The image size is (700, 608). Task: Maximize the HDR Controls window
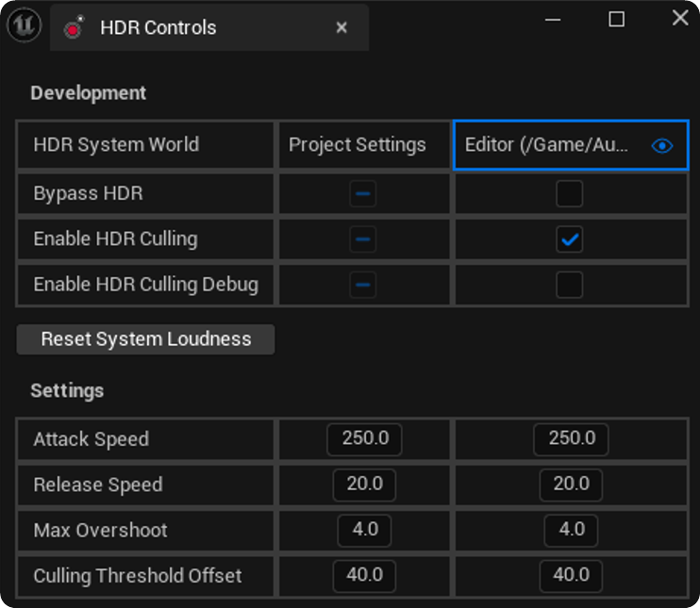pyautogui.click(x=617, y=19)
